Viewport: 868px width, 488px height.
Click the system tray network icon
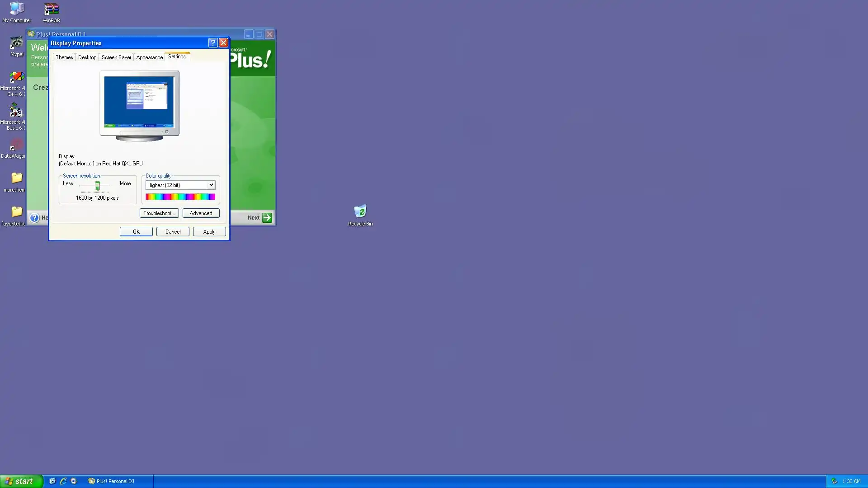click(835, 481)
